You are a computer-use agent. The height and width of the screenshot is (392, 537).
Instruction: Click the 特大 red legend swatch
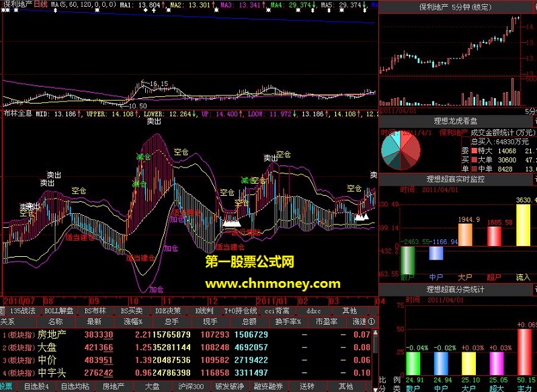pyautogui.click(x=474, y=151)
